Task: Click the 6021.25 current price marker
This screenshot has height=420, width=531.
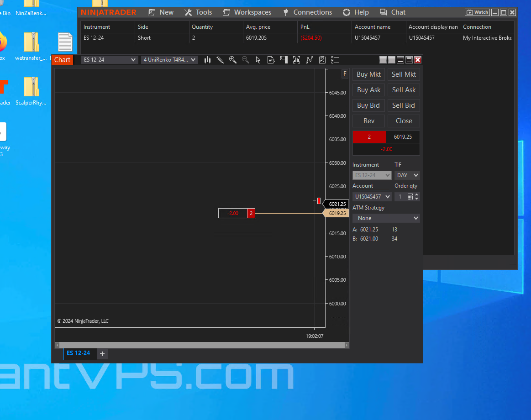Action: point(336,204)
